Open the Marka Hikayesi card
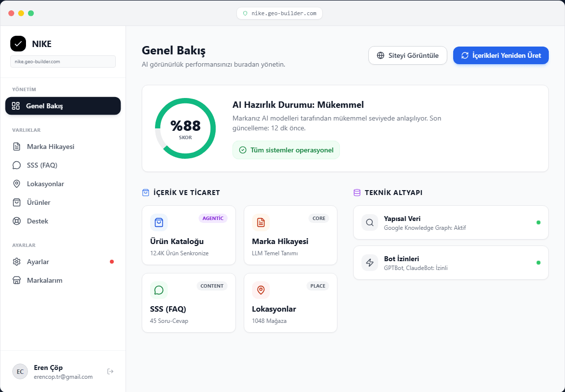This screenshot has height=392, width=565. (x=290, y=235)
